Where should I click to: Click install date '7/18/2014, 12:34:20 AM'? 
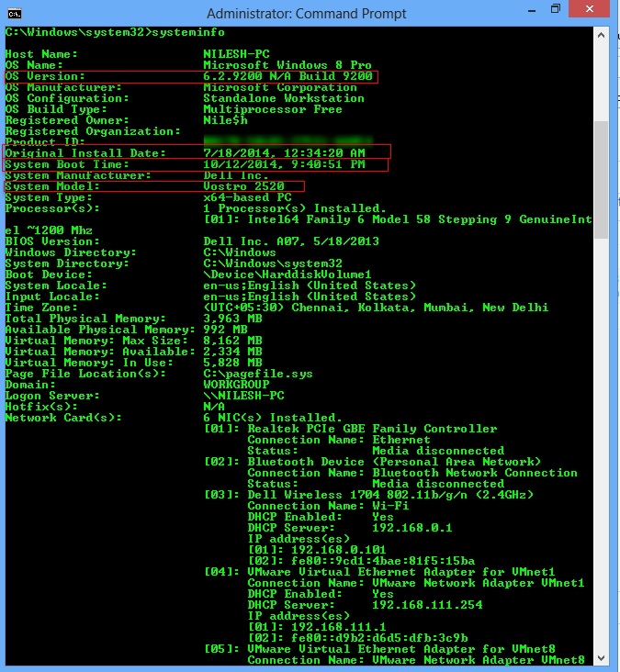(x=284, y=153)
